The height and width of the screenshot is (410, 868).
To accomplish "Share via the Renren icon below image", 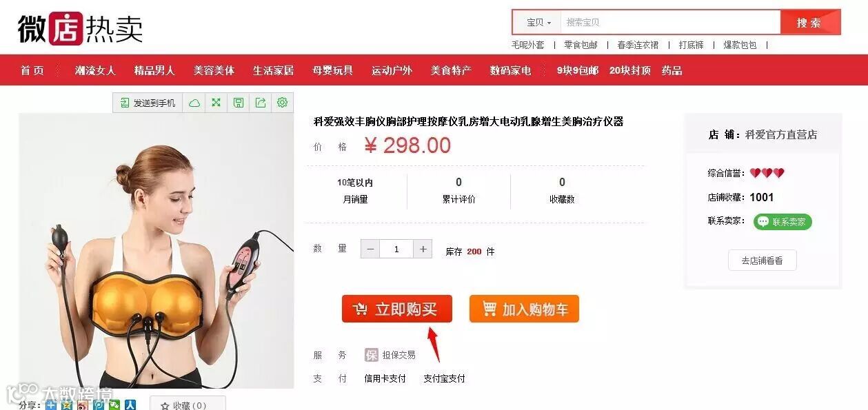I will [x=130, y=405].
